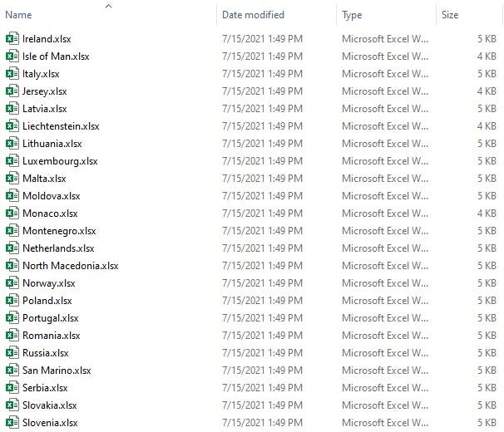Select the Monaco.xlsx spreadsheet icon

click(x=12, y=214)
